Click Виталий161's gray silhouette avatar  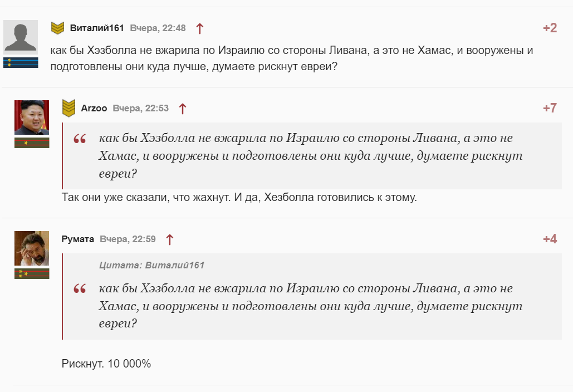(x=21, y=37)
